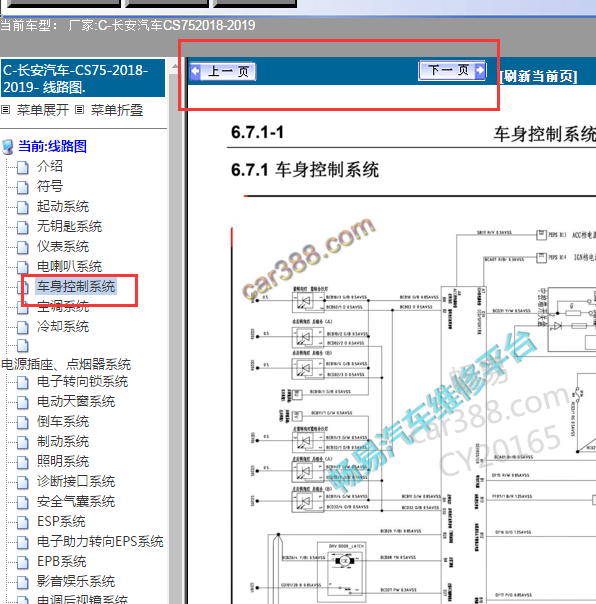The width and height of the screenshot is (596, 604).
Task: Click the page icon beside ESP系统
Action: point(23,523)
